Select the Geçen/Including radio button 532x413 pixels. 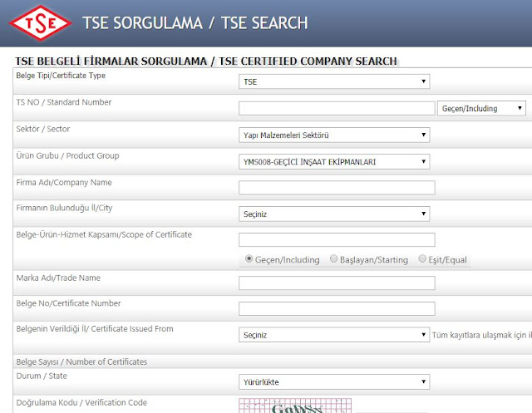click(249, 258)
